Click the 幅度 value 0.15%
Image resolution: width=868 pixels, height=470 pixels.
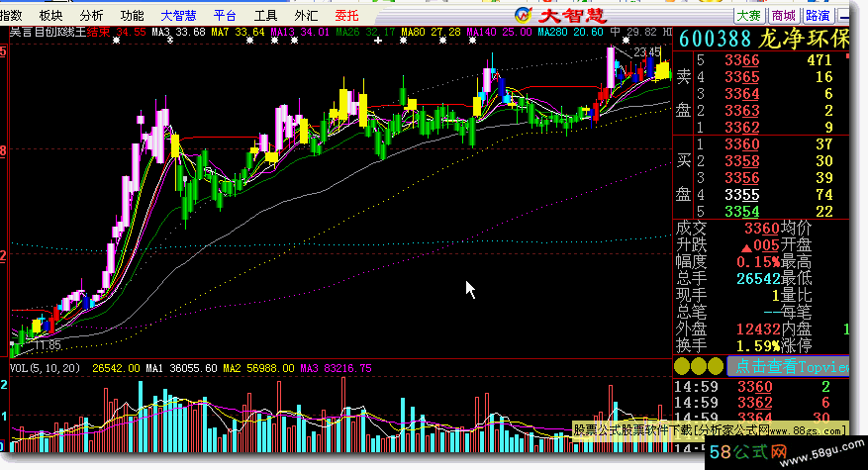pyautogui.click(x=758, y=262)
